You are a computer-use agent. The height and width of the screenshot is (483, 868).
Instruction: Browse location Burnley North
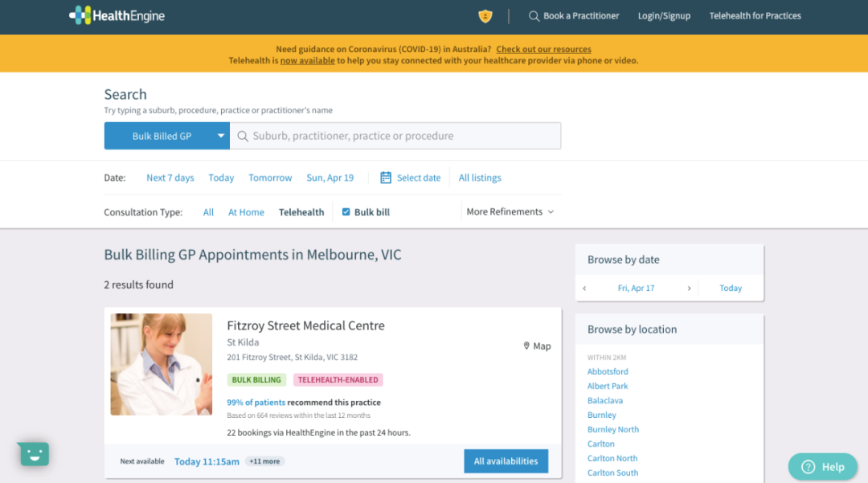[612, 429]
